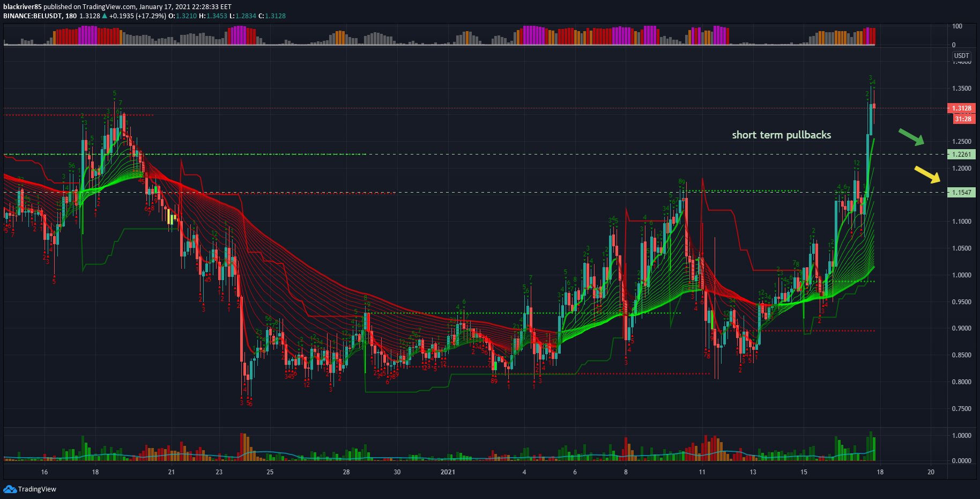Click the date label 25 on time axis
Screen dimensions: 980x499
tap(270, 472)
